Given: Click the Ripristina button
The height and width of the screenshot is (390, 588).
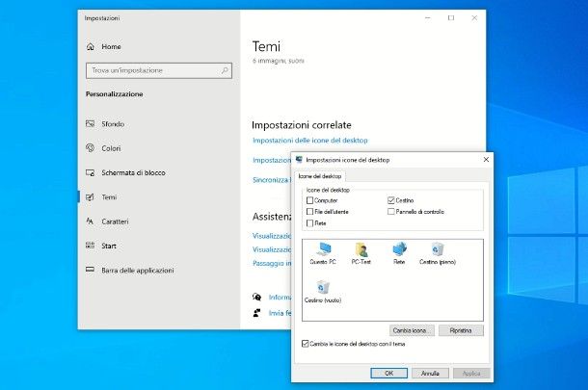Looking at the screenshot, I should [x=461, y=330].
